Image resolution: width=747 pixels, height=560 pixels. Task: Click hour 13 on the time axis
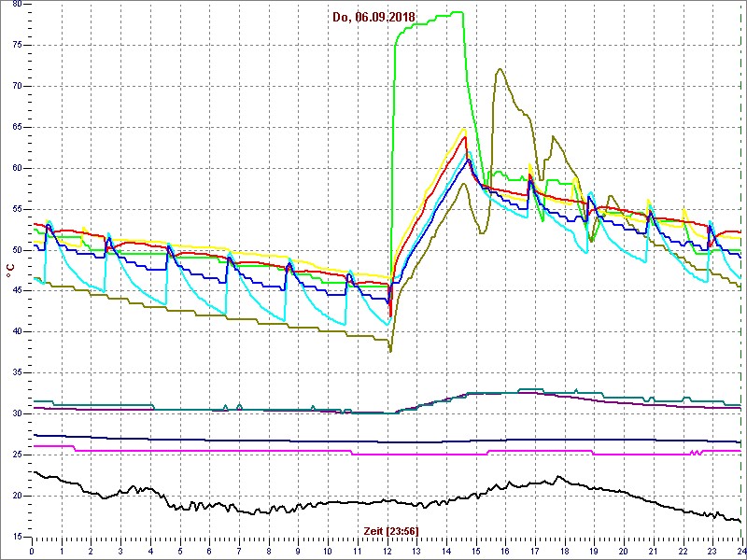click(416, 551)
